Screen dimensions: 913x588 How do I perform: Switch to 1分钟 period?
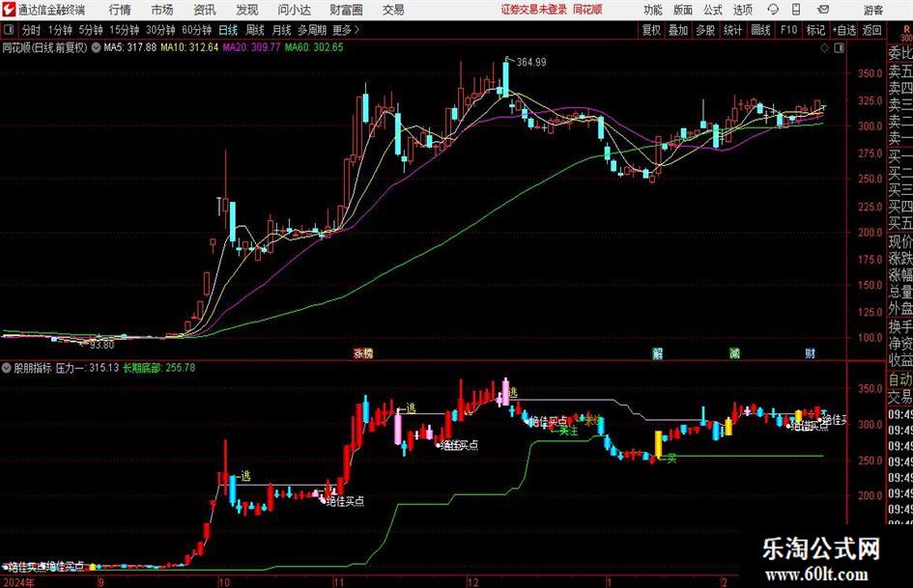coord(59,30)
